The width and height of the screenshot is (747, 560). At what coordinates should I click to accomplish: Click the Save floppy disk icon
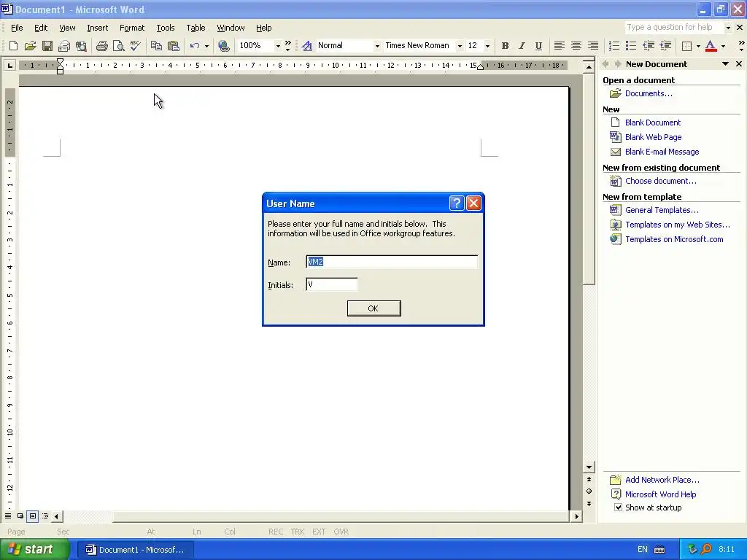coord(47,46)
